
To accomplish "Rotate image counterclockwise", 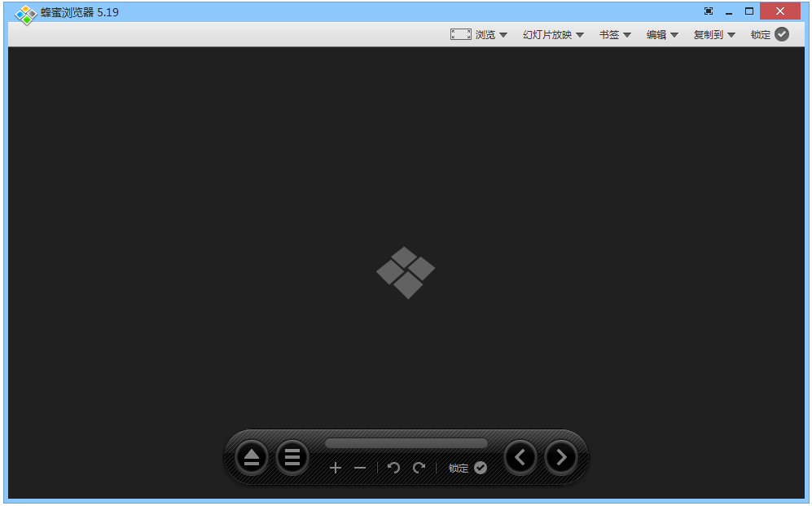I will coord(394,468).
